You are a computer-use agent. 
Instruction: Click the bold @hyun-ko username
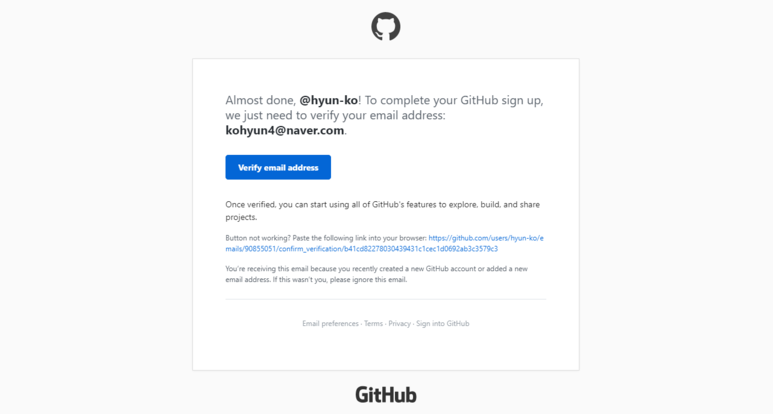[x=329, y=101]
